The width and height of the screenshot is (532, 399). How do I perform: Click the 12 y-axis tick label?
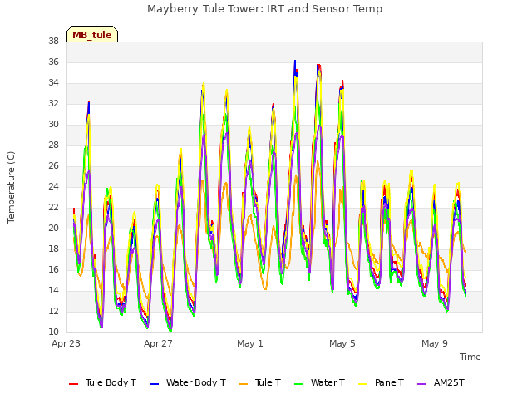[x=53, y=311]
